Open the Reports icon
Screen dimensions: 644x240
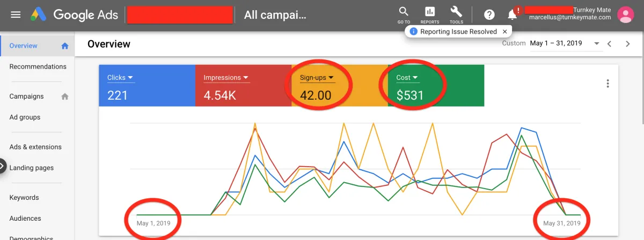pos(430,14)
